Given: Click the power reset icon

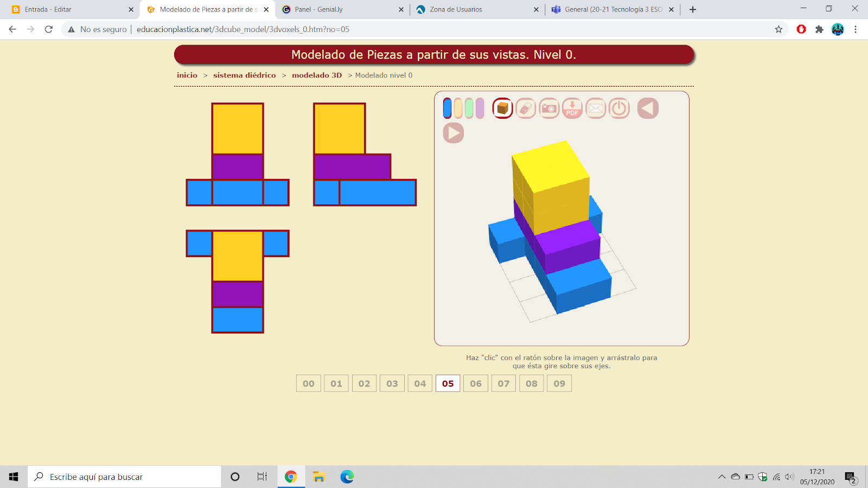Looking at the screenshot, I should point(619,108).
